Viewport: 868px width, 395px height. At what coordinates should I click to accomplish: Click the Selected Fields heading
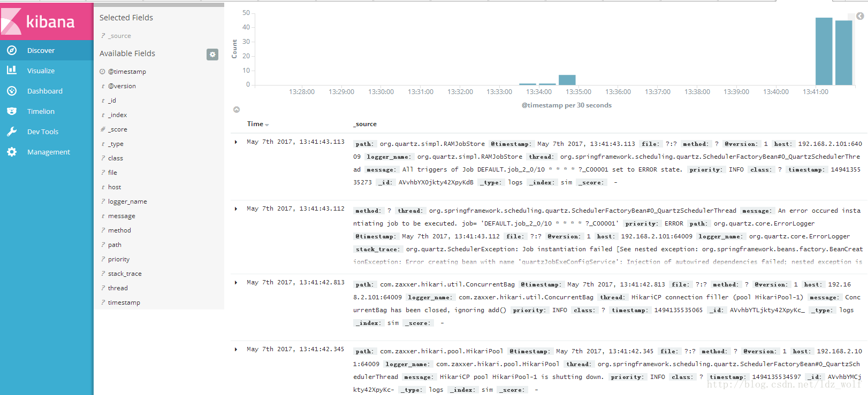[x=126, y=18]
